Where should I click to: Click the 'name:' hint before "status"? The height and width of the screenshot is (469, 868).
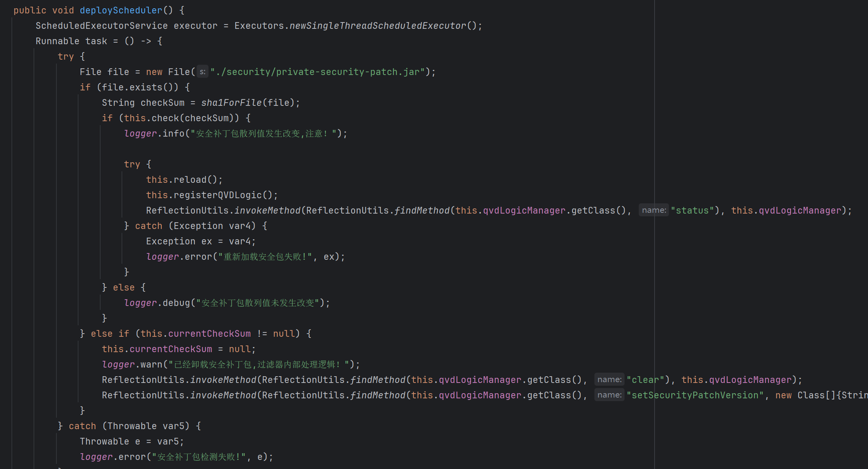pos(653,210)
